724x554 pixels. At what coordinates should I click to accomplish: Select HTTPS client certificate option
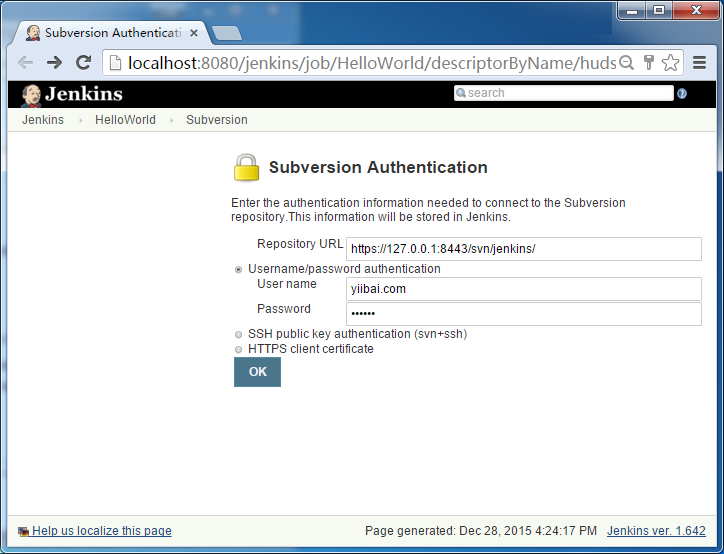238,349
